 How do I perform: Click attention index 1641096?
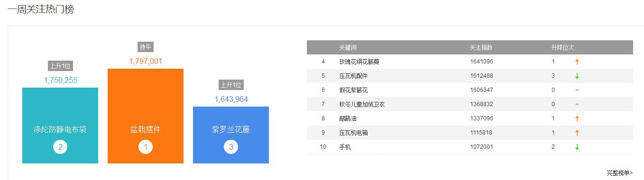(481, 62)
